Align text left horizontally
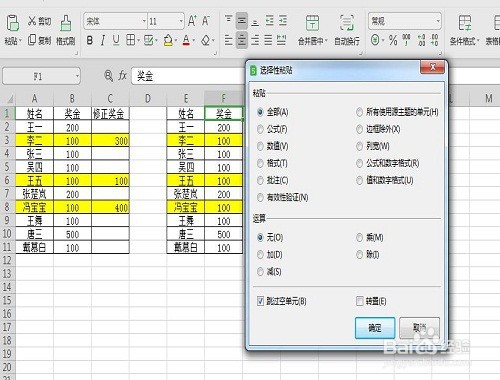The height and width of the screenshot is (380, 500). tap(228, 40)
